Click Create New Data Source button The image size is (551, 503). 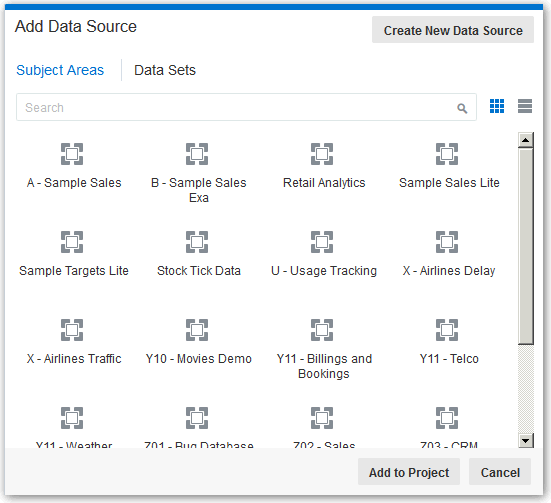point(453,30)
